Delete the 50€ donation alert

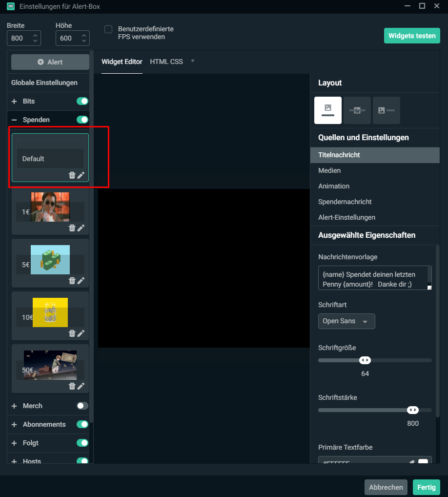click(72, 386)
